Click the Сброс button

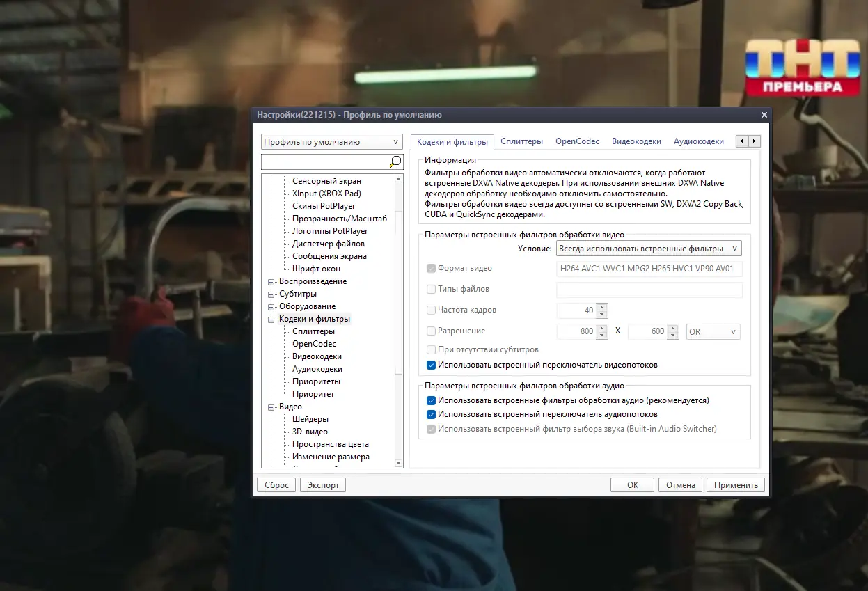(276, 485)
